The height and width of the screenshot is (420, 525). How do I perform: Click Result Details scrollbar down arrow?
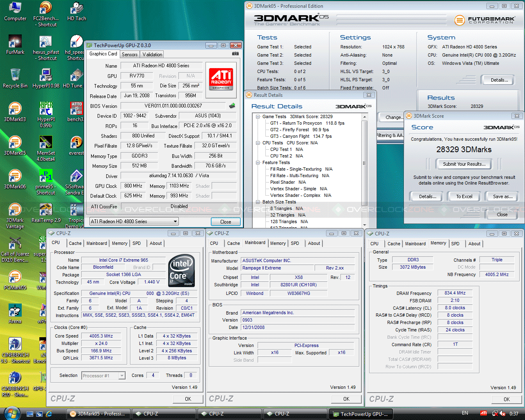(x=364, y=225)
